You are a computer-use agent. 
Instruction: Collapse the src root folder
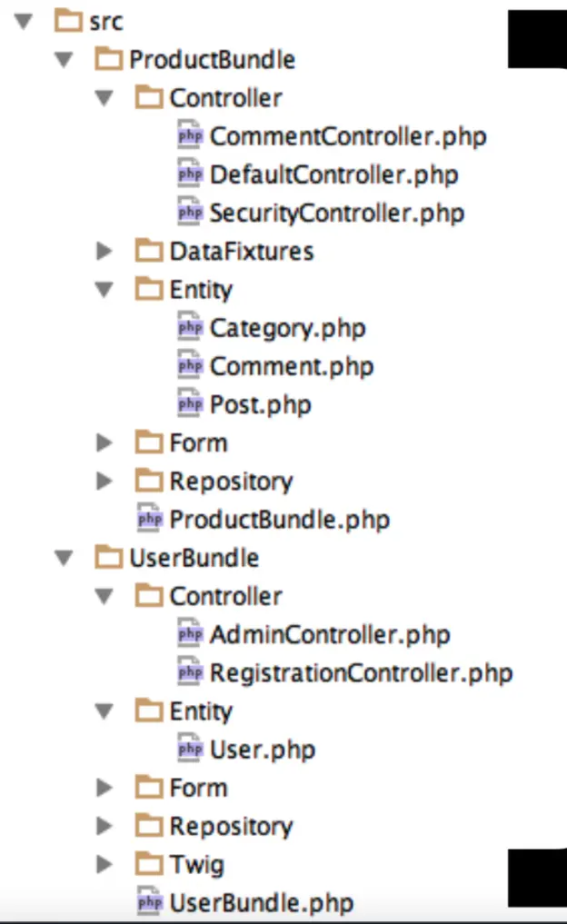click(x=25, y=21)
